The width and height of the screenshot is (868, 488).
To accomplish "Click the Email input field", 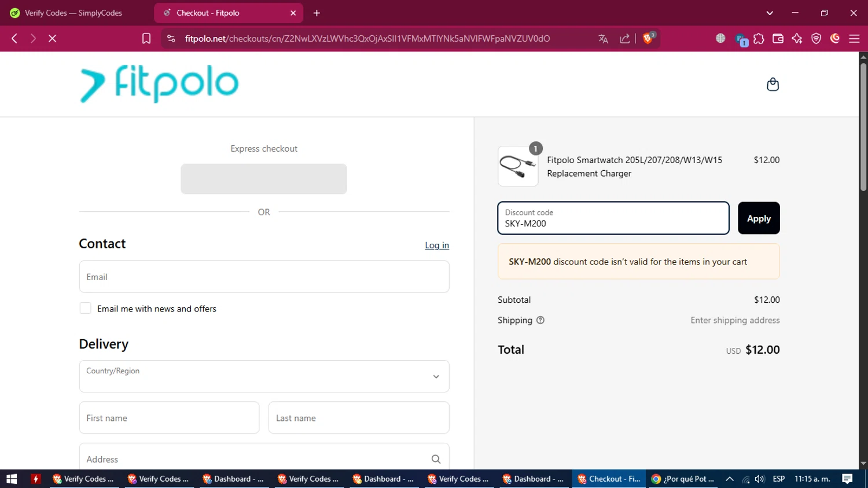I will tap(264, 277).
